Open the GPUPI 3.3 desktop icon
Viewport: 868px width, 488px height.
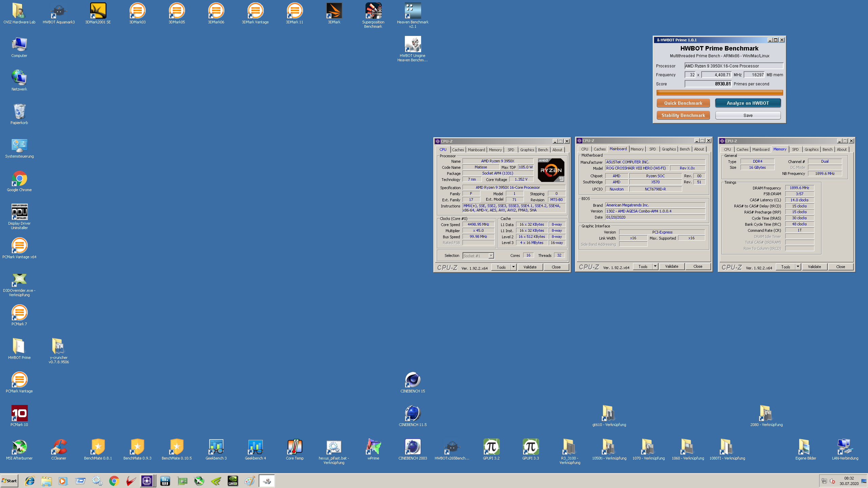tap(531, 450)
